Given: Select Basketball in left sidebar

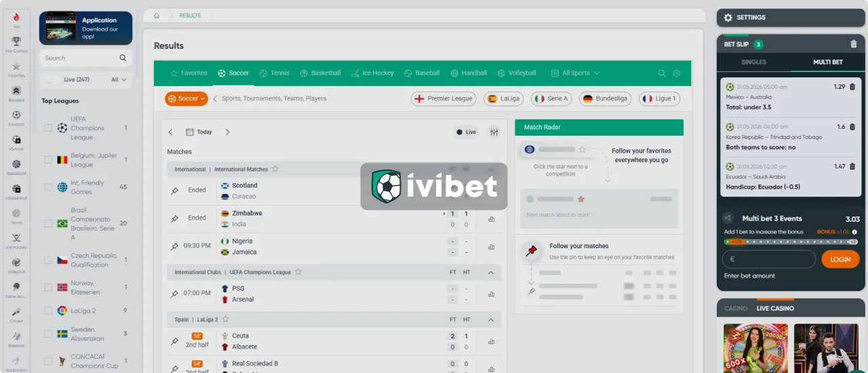Looking at the screenshot, I should pyautogui.click(x=16, y=167).
